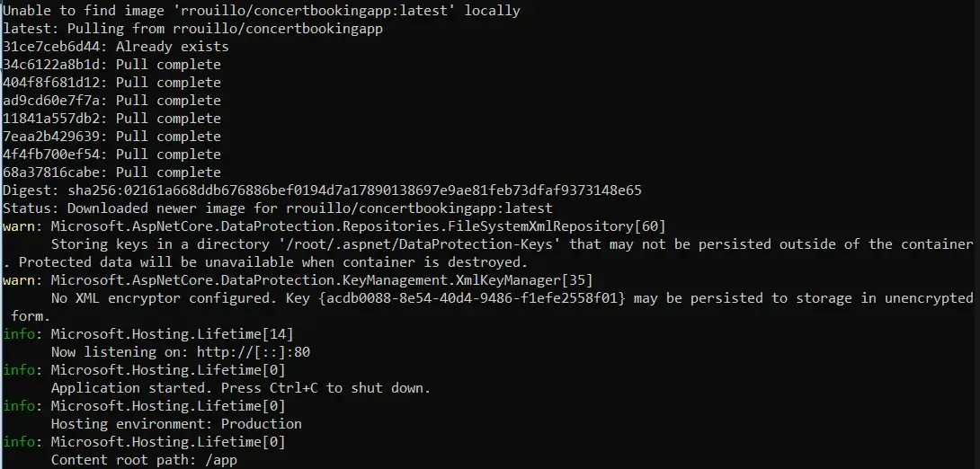
Task: Click the XmlKeyManager[35] warning text
Action: coord(322,279)
